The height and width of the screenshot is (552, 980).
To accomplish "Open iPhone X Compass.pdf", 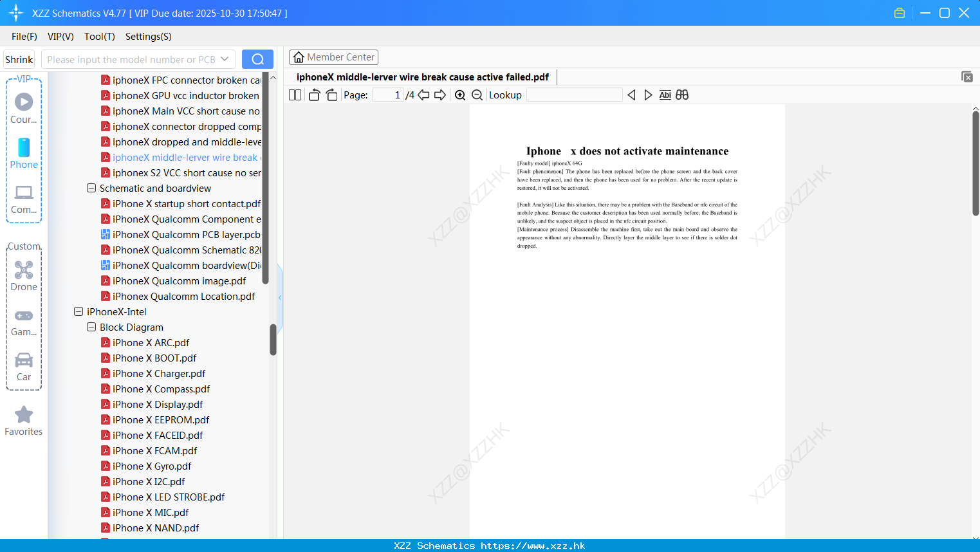I will tap(156, 389).
